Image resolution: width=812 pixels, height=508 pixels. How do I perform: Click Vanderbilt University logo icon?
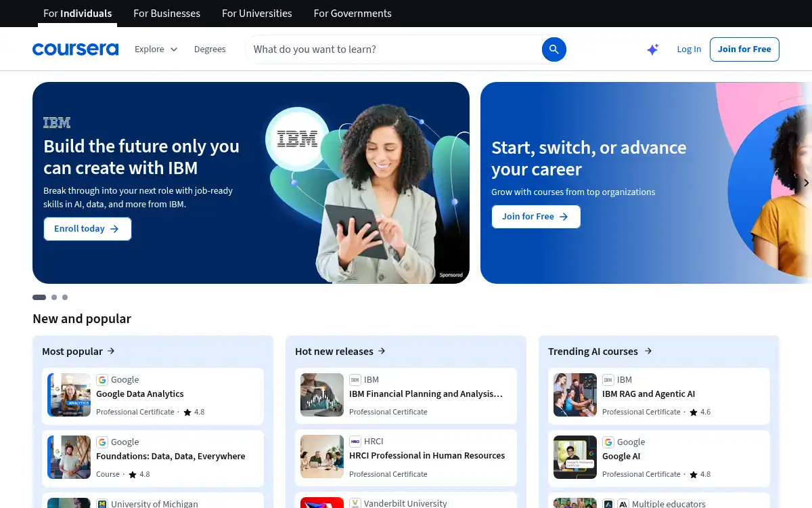(355, 503)
